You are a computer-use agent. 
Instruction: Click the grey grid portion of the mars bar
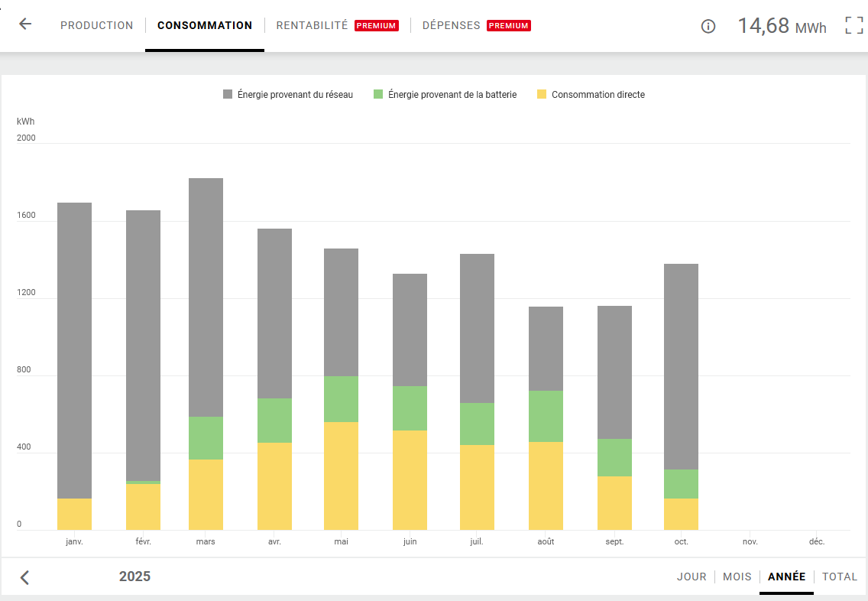pyautogui.click(x=206, y=298)
